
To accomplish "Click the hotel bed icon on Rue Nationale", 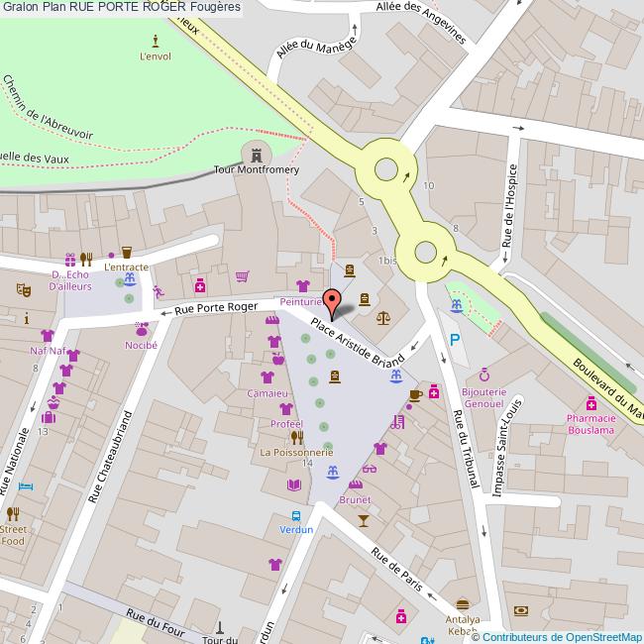I will point(25,487).
